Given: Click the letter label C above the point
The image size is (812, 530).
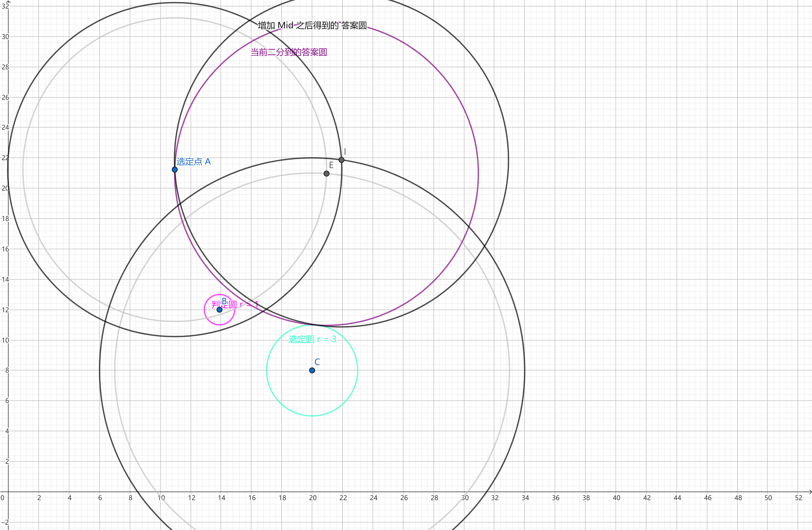Looking at the screenshot, I should 317,362.
